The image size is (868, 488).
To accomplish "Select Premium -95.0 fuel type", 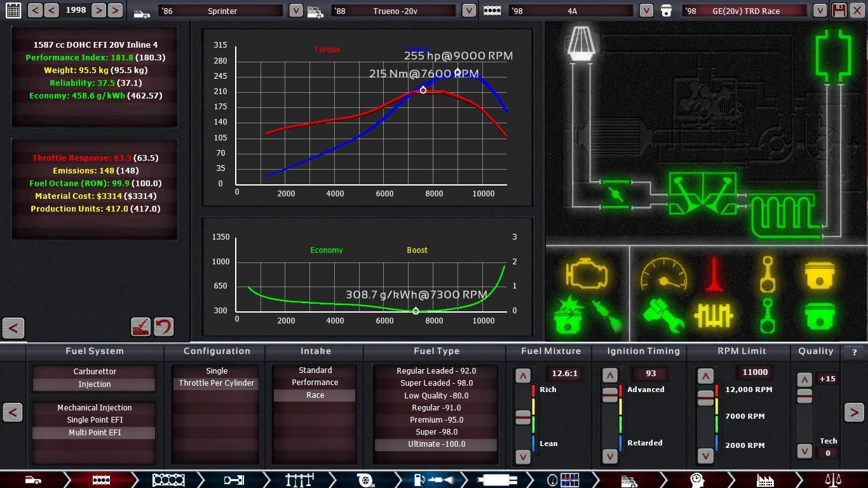I will pos(436,420).
